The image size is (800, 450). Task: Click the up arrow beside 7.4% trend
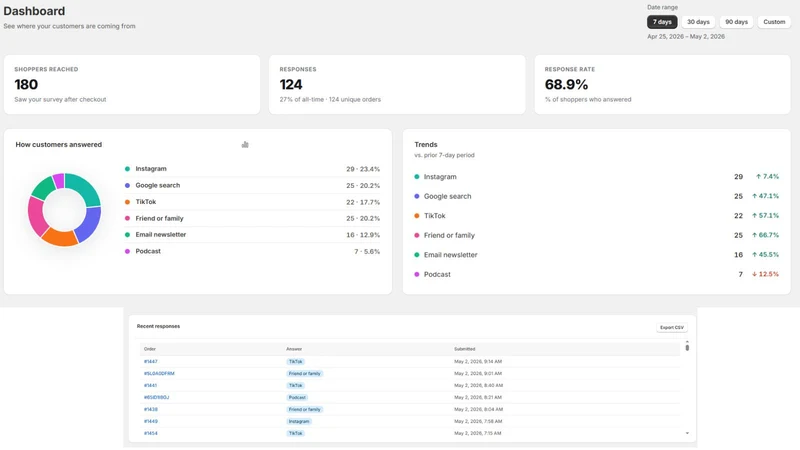[758, 177]
